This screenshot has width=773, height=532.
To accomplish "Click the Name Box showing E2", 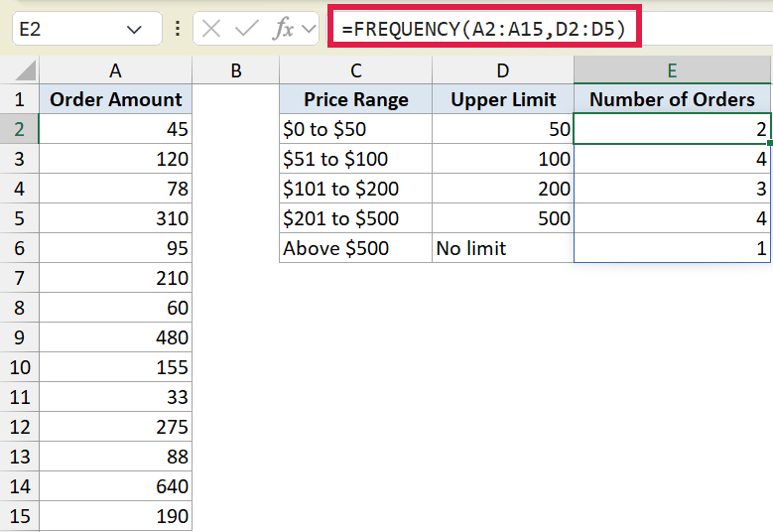I will pyautogui.click(x=87, y=29).
